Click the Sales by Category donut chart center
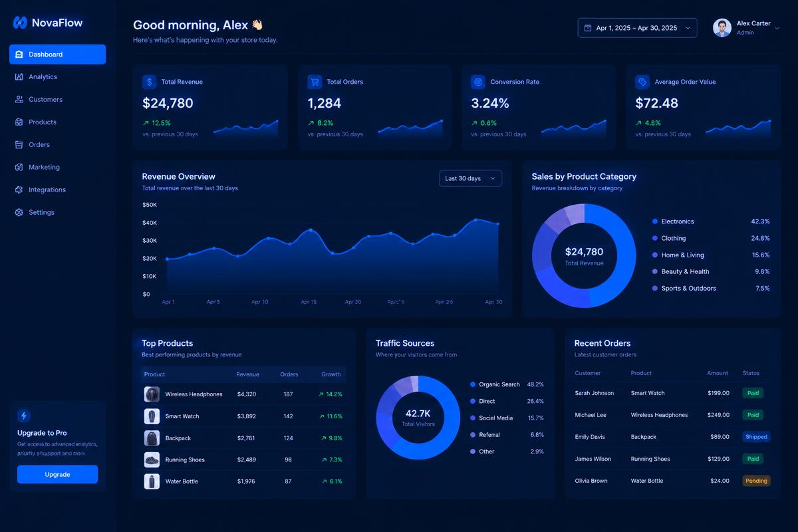 [585, 256]
